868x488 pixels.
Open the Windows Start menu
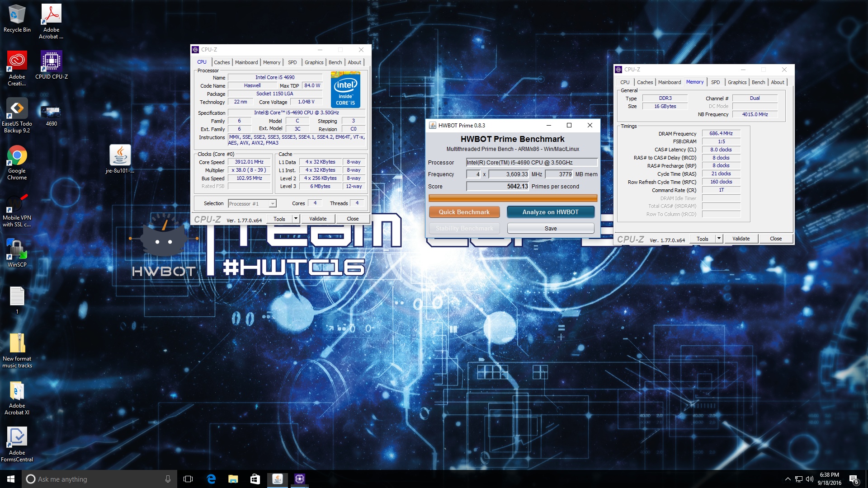click(x=11, y=479)
